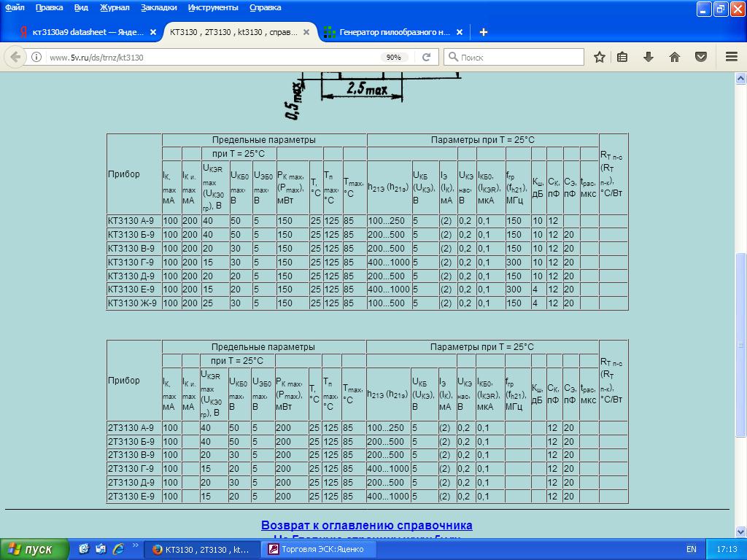This screenshot has height=560, width=747.
Task: Reload the page with the refresh icon
Action: (426, 57)
